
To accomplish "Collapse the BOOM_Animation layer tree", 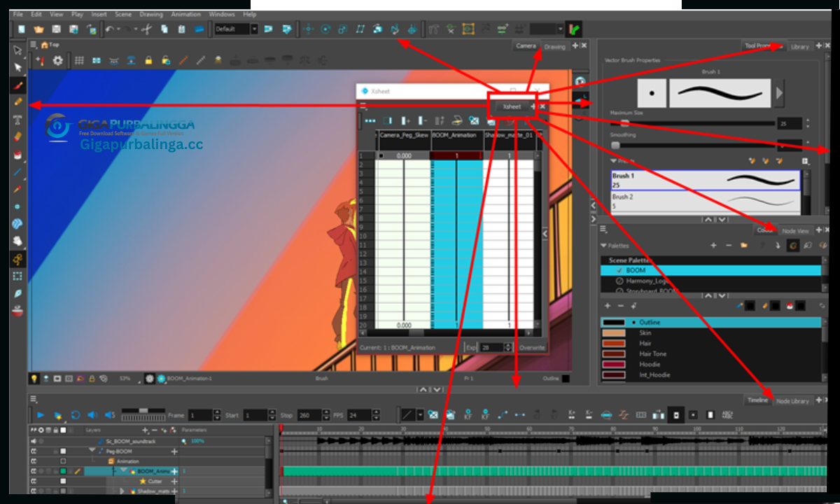I will pyautogui.click(x=124, y=471).
